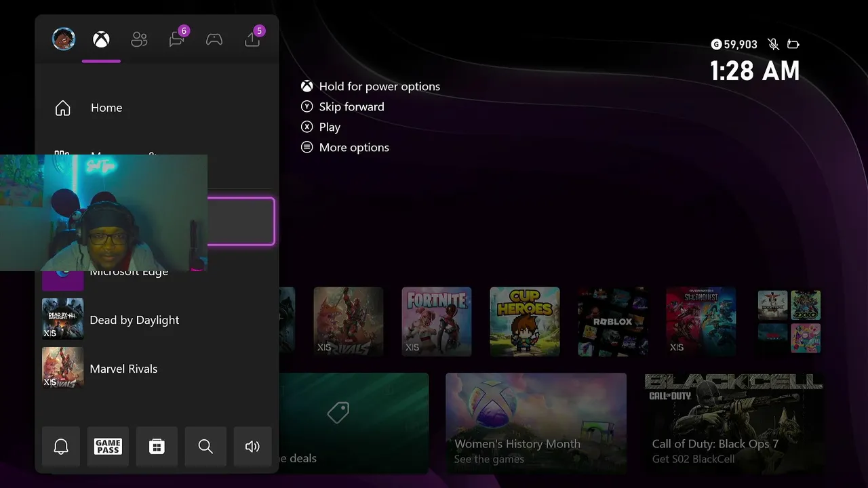This screenshot has height=488, width=868.
Task: Open Call of Duty: Black Ops 7 card
Action: click(734, 423)
